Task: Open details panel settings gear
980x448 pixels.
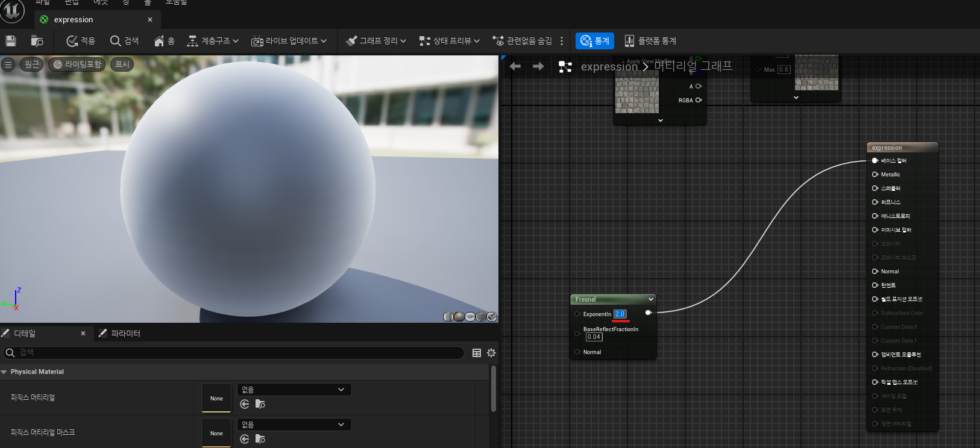Action: pos(491,353)
